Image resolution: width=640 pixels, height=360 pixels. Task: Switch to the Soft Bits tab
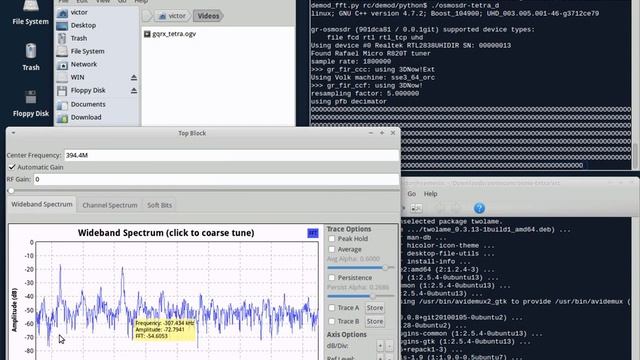point(160,205)
